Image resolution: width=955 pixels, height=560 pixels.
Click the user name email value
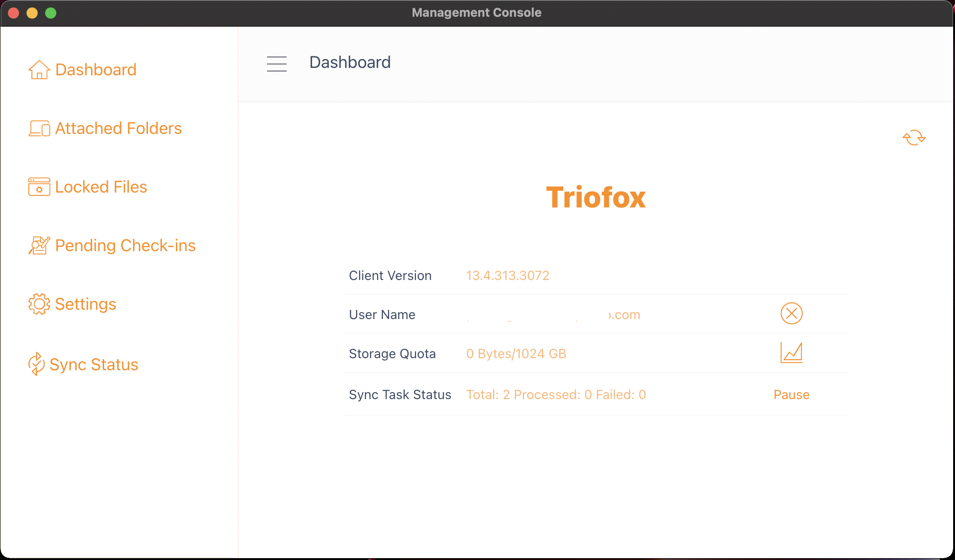554,315
